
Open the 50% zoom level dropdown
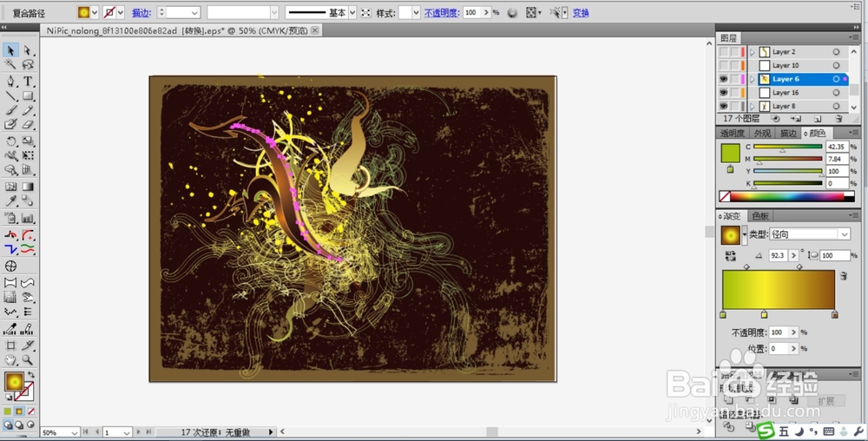74,432
